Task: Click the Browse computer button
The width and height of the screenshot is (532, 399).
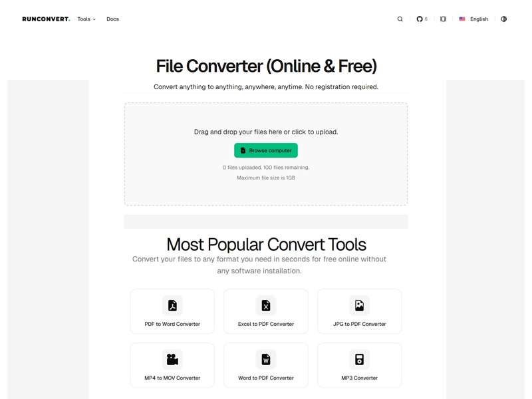Action: pyautogui.click(x=266, y=150)
